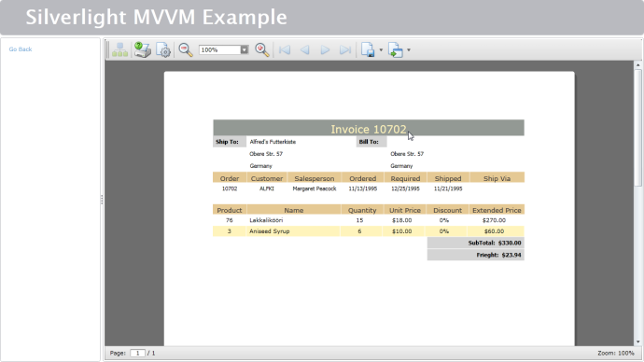
Task: Click the vertical scrollbar down arrow
Action: click(x=637, y=341)
